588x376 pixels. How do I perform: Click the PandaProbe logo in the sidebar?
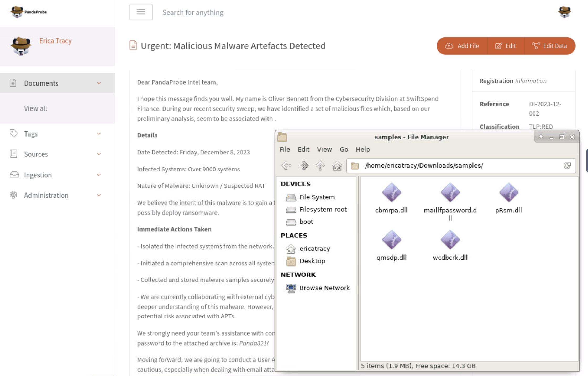point(29,12)
